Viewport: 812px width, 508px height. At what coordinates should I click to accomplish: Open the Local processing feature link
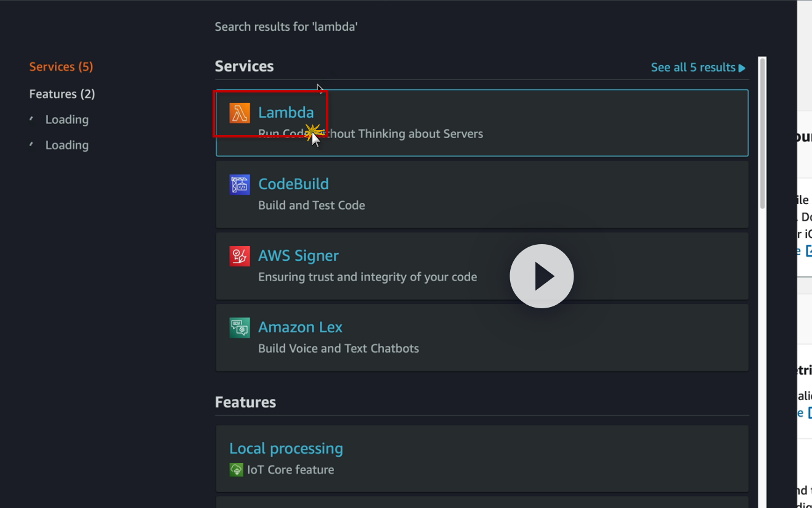(x=286, y=448)
